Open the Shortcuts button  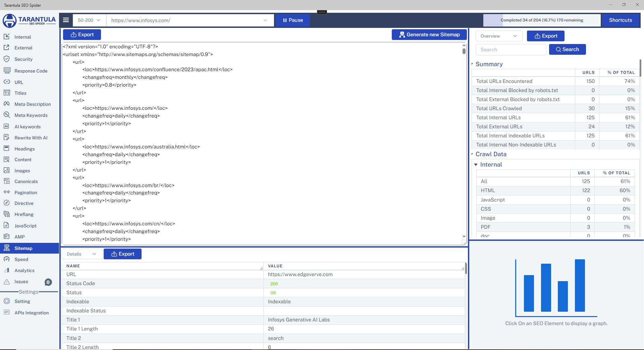[621, 20]
